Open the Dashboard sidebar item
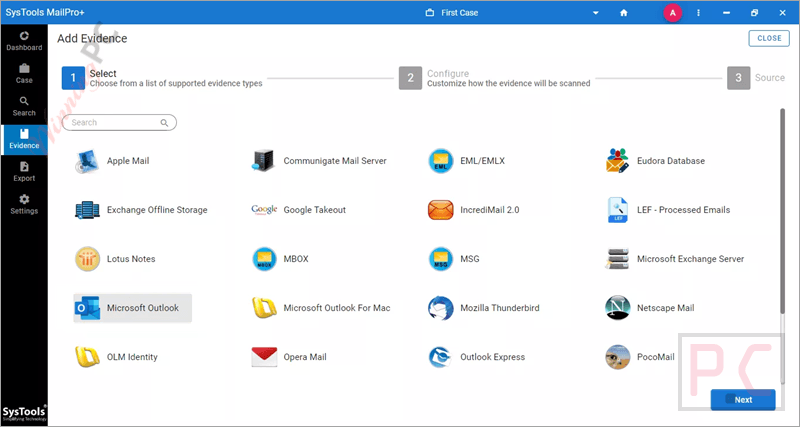The width and height of the screenshot is (800, 427). 24,41
